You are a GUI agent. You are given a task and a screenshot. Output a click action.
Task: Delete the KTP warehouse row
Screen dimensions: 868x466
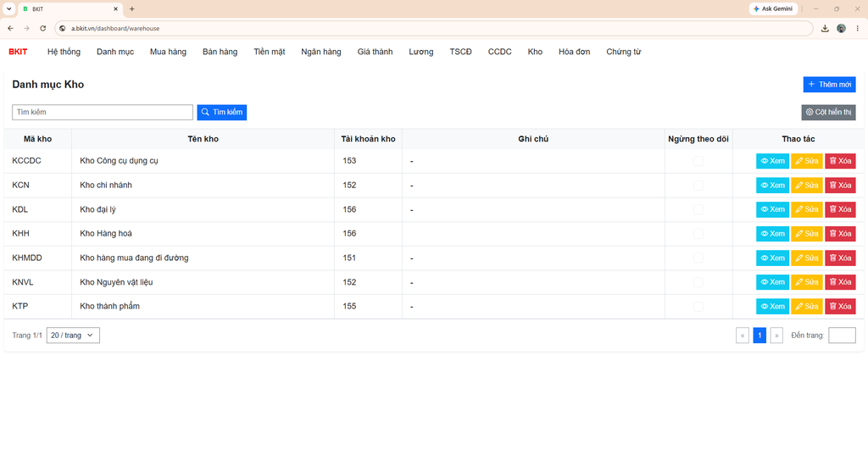point(840,306)
